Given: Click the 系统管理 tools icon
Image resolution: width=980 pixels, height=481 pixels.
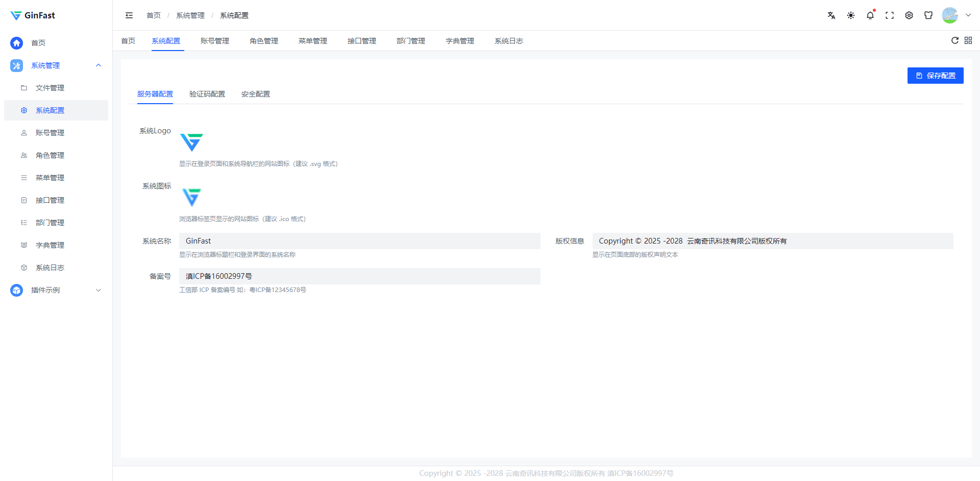Looking at the screenshot, I should pos(16,65).
